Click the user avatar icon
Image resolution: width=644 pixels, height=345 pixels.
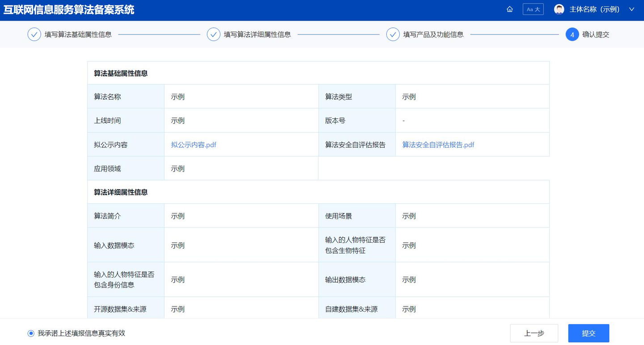pos(559,9)
